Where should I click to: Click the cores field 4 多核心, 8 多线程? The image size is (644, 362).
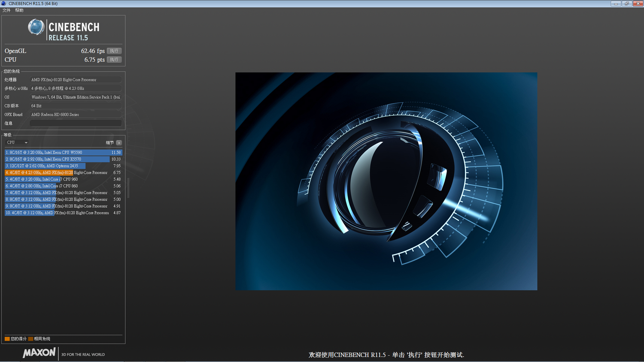76,88
